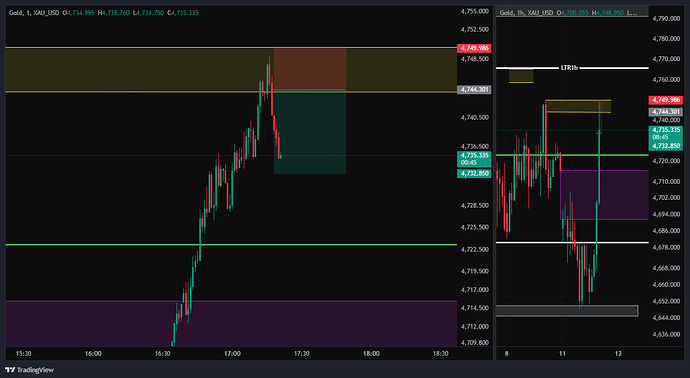Click the L4,734.750 low value
The height and width of the screenshot is (378, 690).
coord(148,13)
